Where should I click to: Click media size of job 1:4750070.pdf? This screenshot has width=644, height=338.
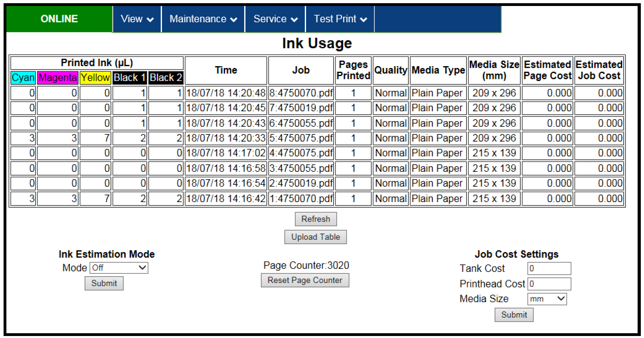point(494,198)
